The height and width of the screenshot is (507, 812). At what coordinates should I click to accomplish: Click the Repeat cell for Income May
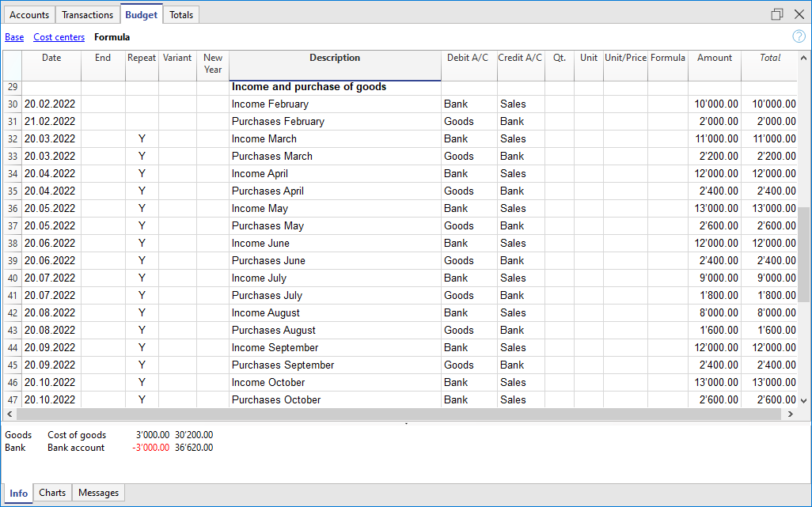coord(142,209)
